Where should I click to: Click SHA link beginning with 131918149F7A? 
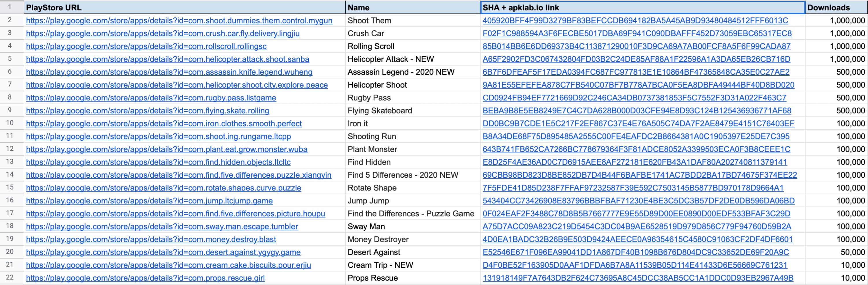click(637, 278)
